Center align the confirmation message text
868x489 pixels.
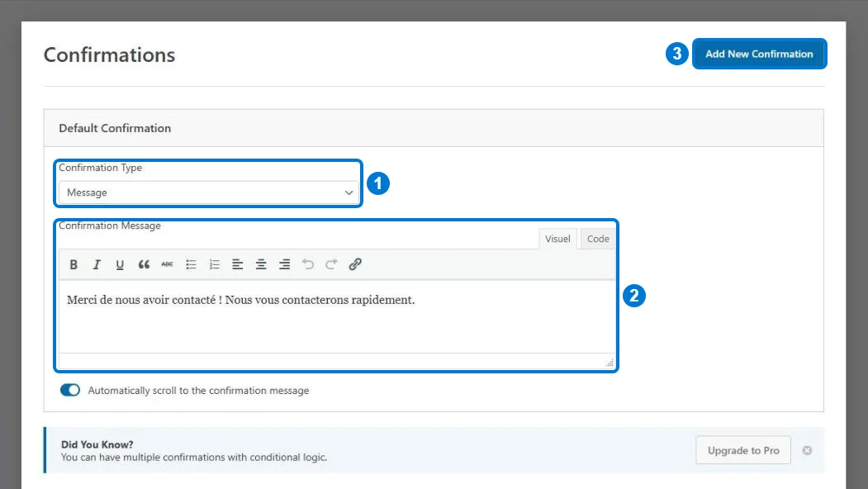click(261, 264)
